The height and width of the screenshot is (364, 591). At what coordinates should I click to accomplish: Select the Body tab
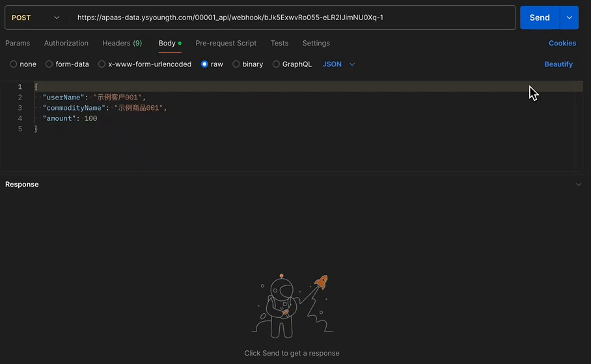click(170, 44)
